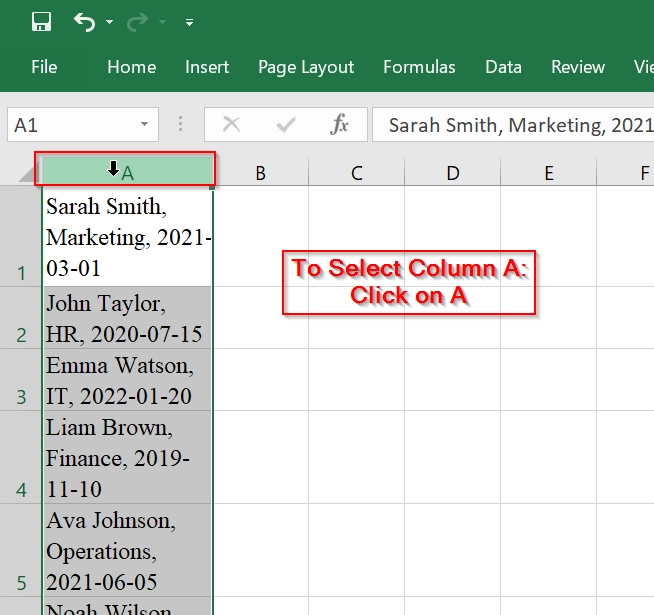Image resolution: width=654 pixels, height=615 pixels.
Task: Switch to the Home ribbon tab
Action: pos(131,67)
